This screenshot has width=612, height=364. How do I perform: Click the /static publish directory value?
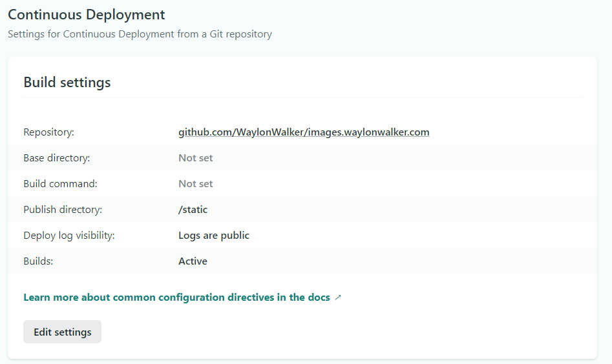pyautogui.click(x=193, y=210)
